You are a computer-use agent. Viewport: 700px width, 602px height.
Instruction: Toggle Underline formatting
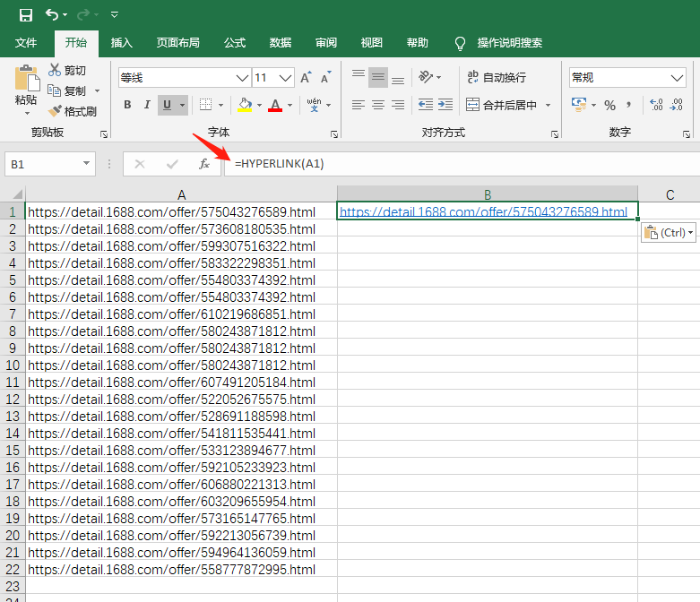click(x=167, y=105)
